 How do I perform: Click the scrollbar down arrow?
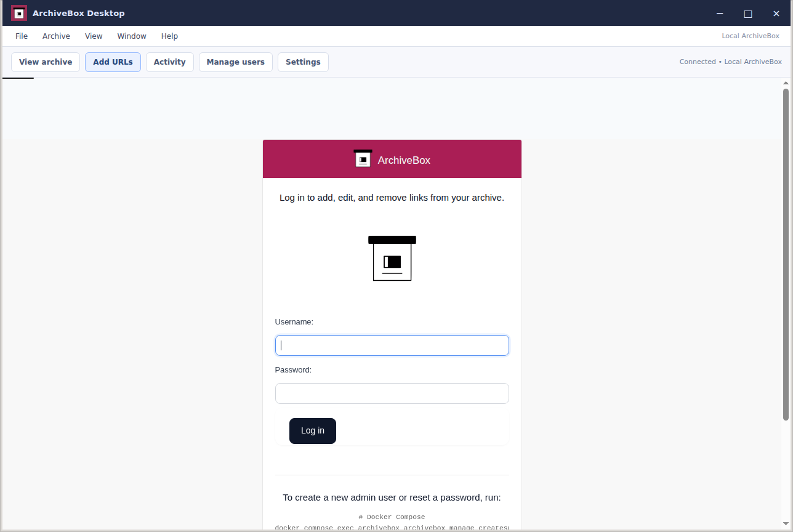(x=786, y=524)
